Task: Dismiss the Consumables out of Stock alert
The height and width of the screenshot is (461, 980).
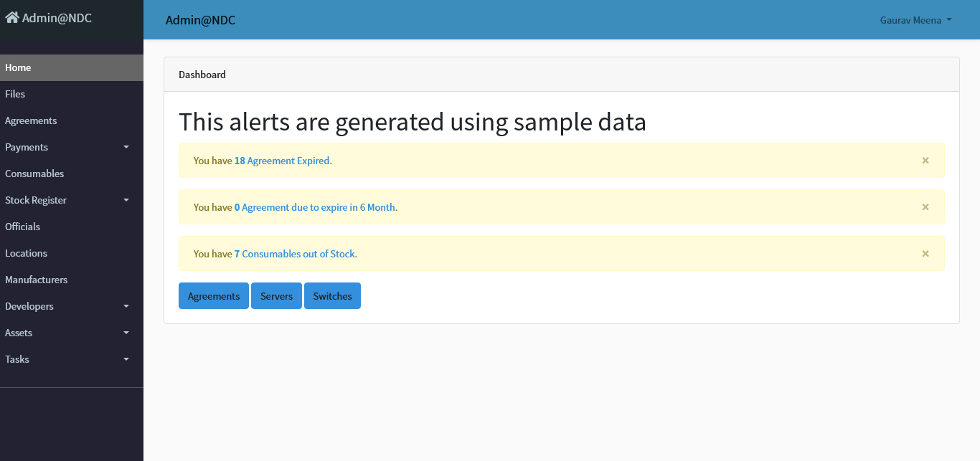Action: pos(925,254)
